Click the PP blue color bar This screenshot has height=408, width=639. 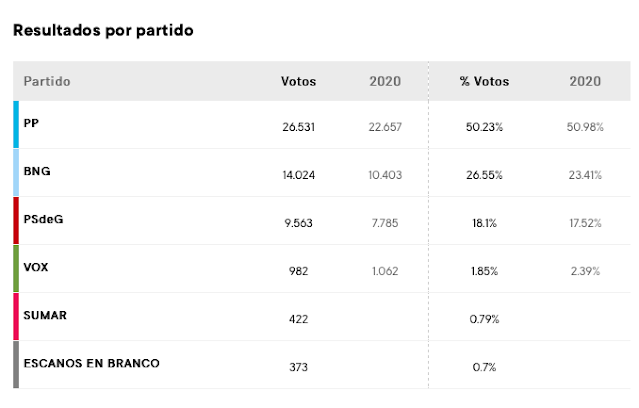click(x=16, y=125)
